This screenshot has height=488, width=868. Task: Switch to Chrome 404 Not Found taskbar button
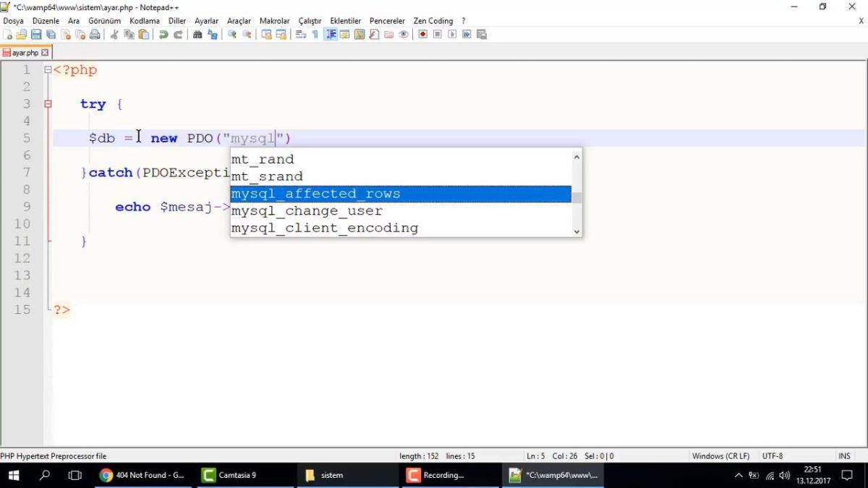tap(142, 476)
